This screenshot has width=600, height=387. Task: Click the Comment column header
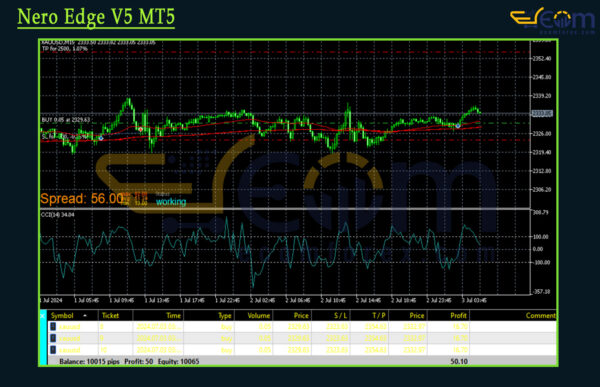540,315
